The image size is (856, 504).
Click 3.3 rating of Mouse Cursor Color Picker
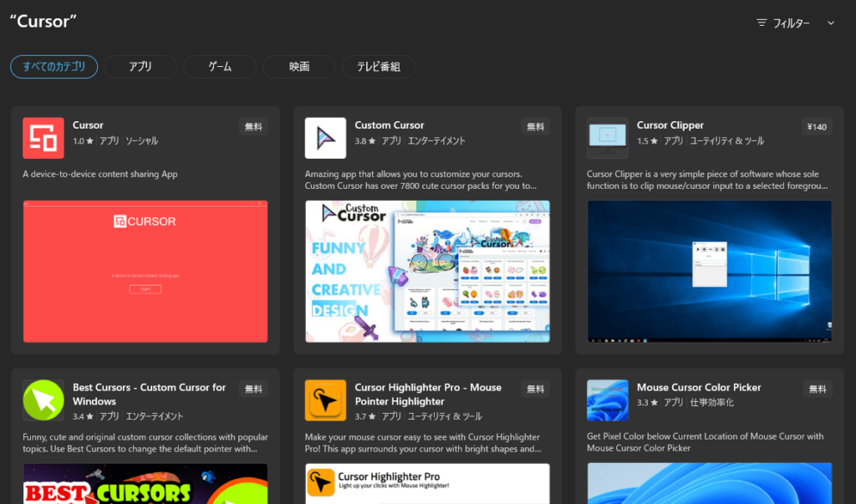648,402
